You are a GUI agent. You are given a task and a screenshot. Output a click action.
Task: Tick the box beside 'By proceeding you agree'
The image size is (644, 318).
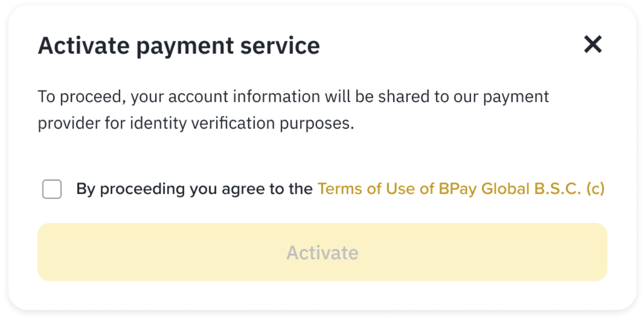[52, 189]
